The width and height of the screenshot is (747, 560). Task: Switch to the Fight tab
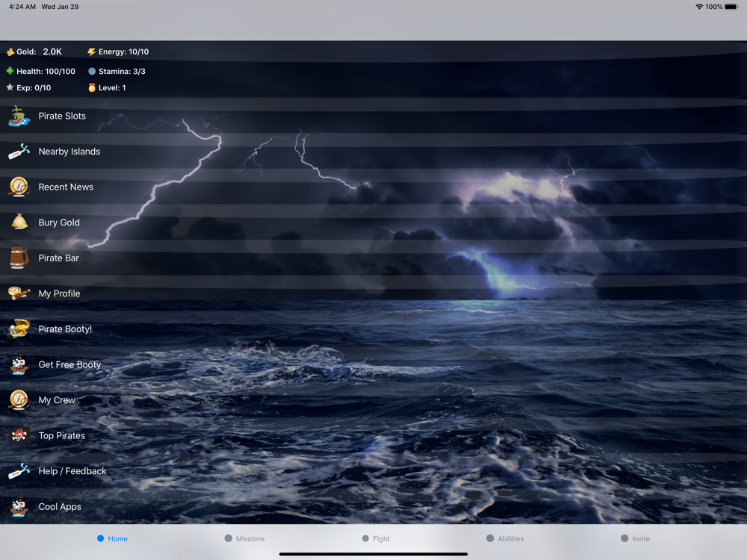click(x=376, y=538)
